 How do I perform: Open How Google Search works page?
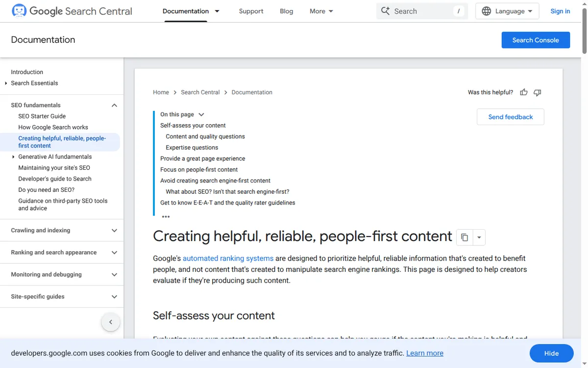click(x=53, y=127)
